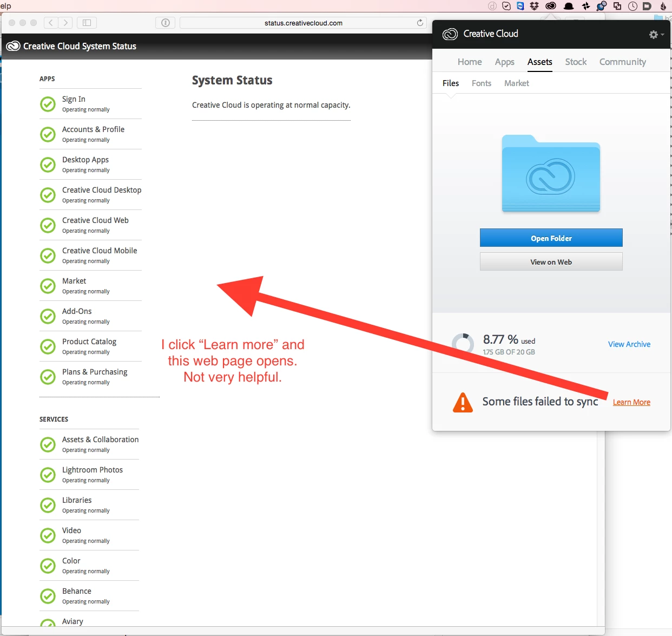The height and width of the screenshot is (636, 672).
Task: Click the storage usage ring indicator
Action: click(x=463, y=344)
